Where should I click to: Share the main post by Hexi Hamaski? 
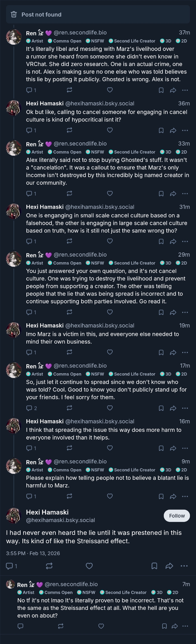coord(169,566)
